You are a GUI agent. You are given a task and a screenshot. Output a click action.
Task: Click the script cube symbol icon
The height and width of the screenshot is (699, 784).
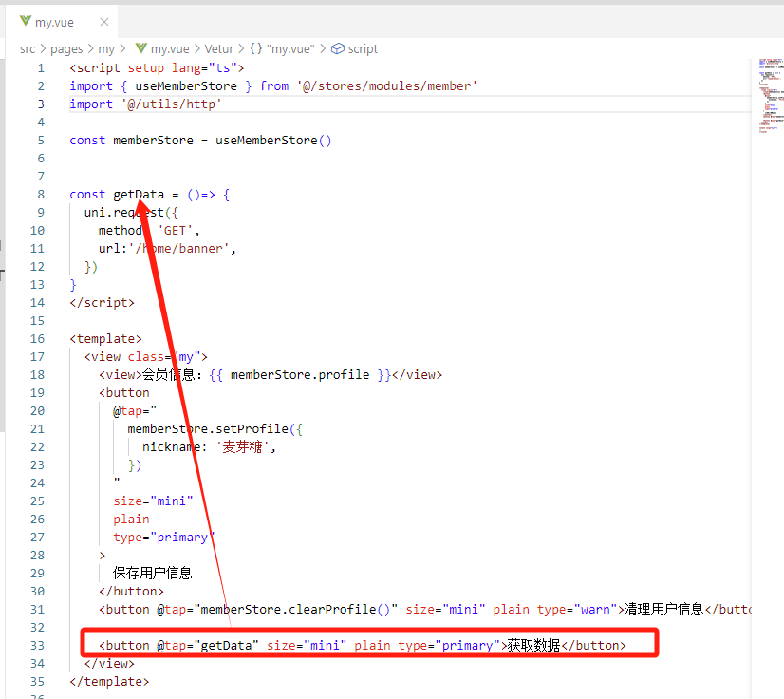338,48
